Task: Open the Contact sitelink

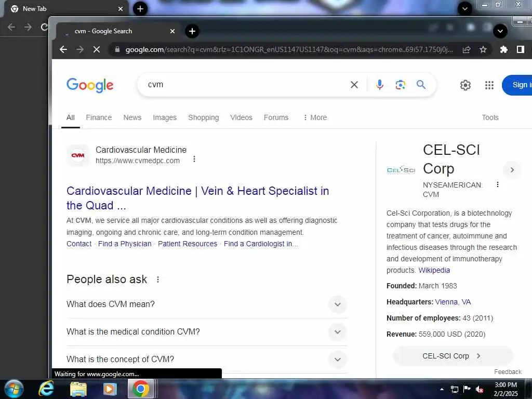Action: coord(79,244)
